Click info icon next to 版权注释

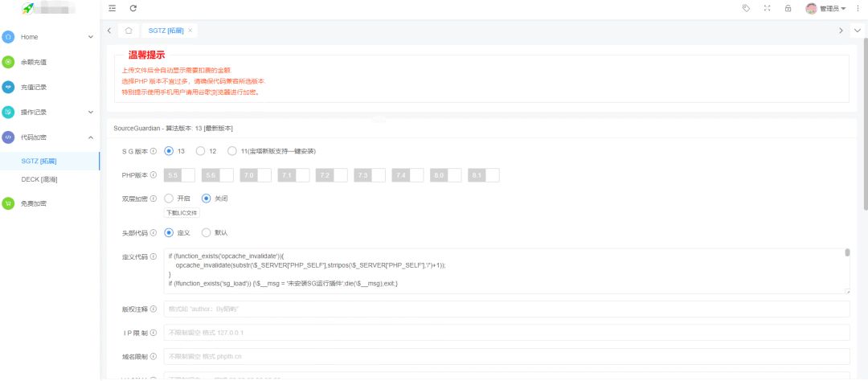click(154, 309)
